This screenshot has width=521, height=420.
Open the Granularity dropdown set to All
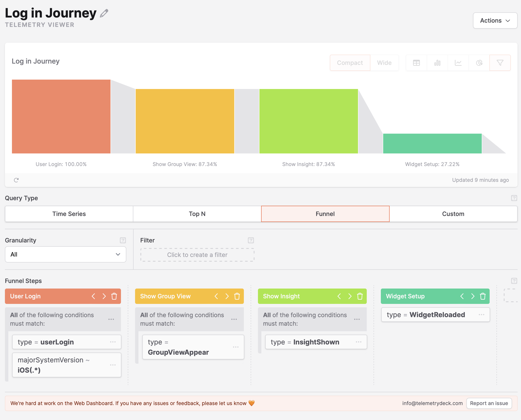point(65,255)
